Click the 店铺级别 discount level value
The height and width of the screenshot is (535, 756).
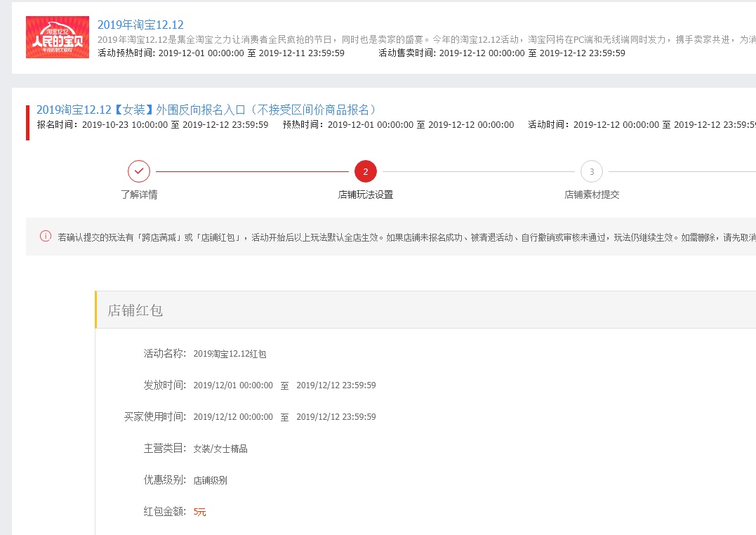(x=210, y=480)
